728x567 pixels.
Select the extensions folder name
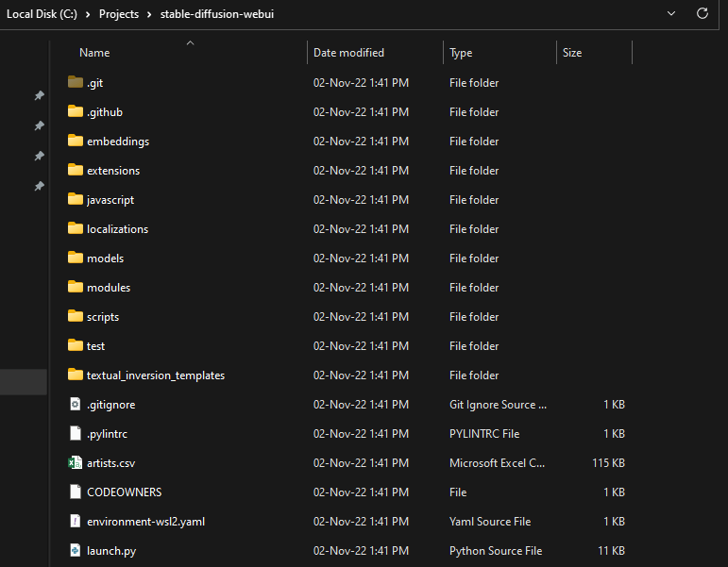(x=113, y=171)
